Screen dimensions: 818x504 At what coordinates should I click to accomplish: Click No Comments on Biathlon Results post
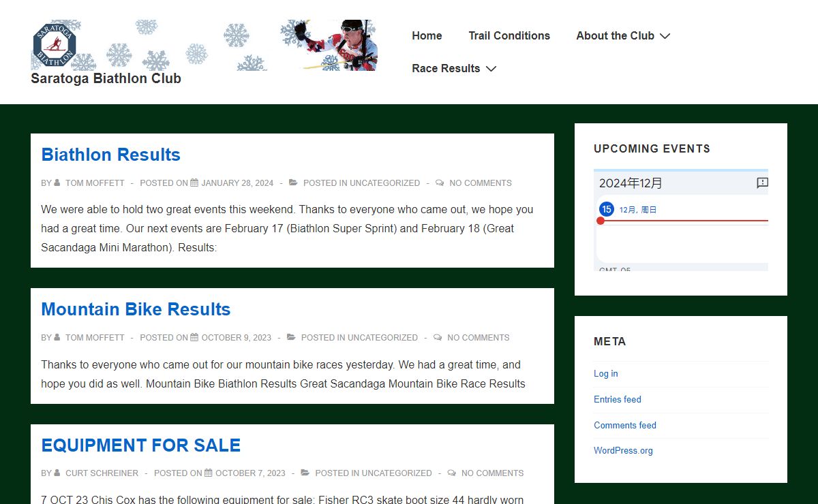[x=481, y=183]
